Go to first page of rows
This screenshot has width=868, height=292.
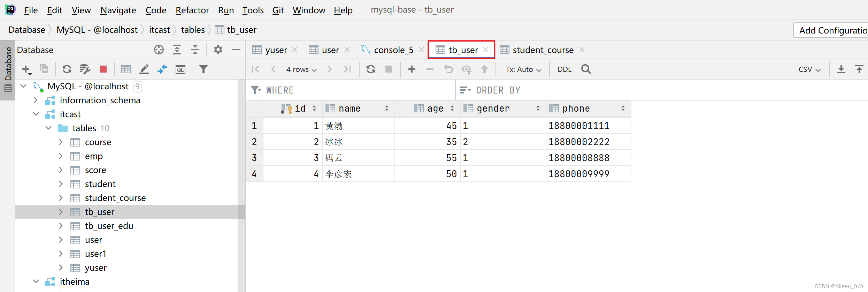[255, 69]
